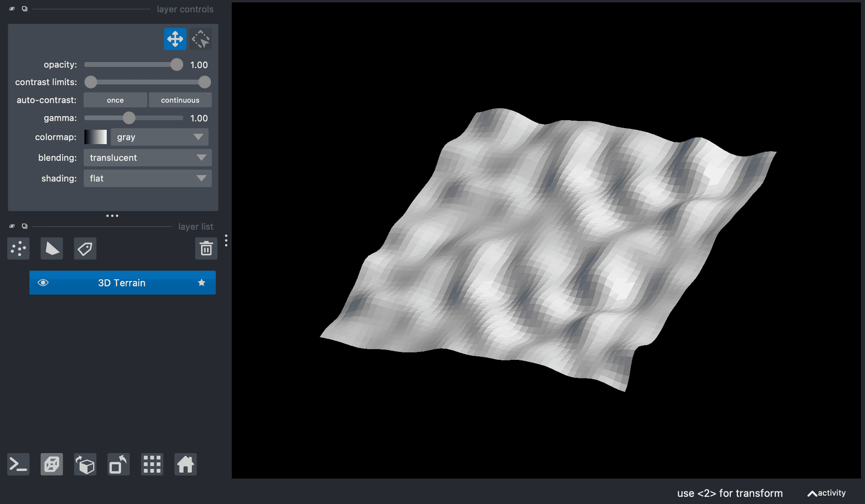Change order of visible axes
Viewport: 865px width, 504px height.
pos(85,464)
